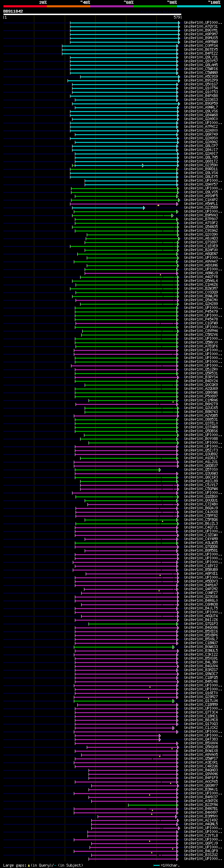Click green arrowhead ending the Q17LU4 alignment

click(x=174, y=701)
